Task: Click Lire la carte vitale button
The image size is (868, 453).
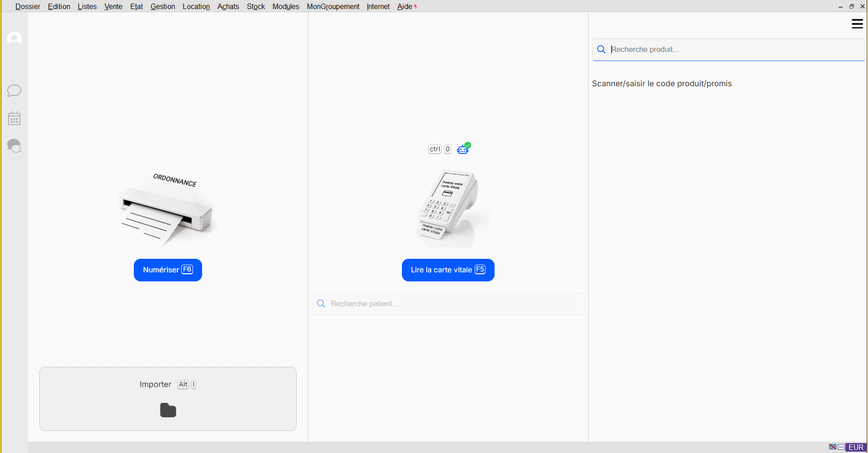Action: pyautogui.click(x=448, y=270)
